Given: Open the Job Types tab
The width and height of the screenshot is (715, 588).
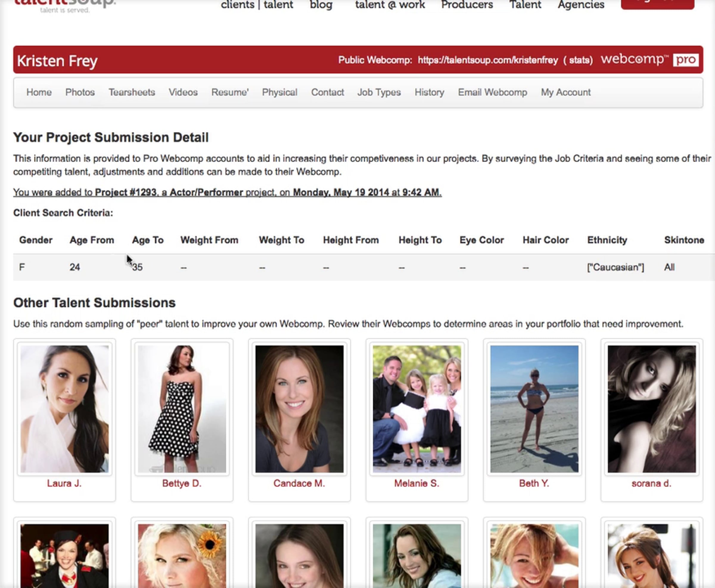Looking at the screenshot, I should [379, 92].
